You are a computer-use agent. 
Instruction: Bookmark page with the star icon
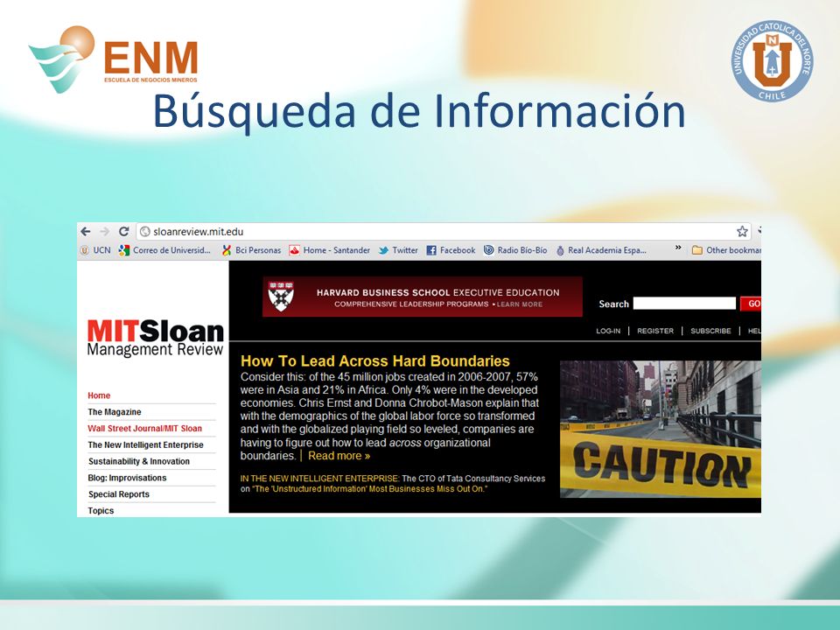pyautogui.click(x=742, y=231)
